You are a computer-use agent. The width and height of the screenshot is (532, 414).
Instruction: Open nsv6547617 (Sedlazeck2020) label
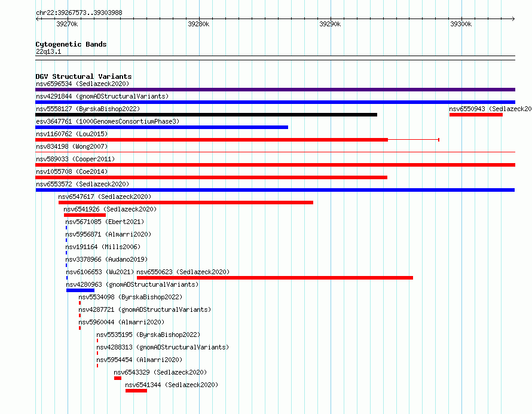(105, 197)
